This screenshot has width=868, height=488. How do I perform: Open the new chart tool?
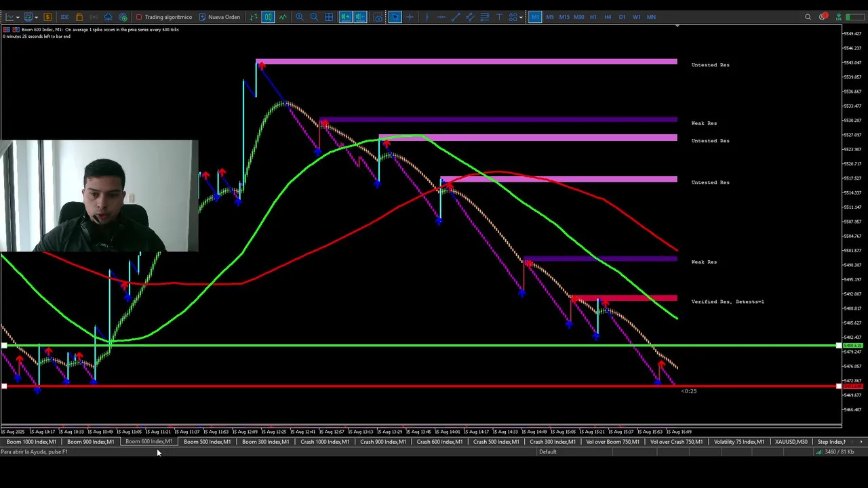click(x=9, y=17)
